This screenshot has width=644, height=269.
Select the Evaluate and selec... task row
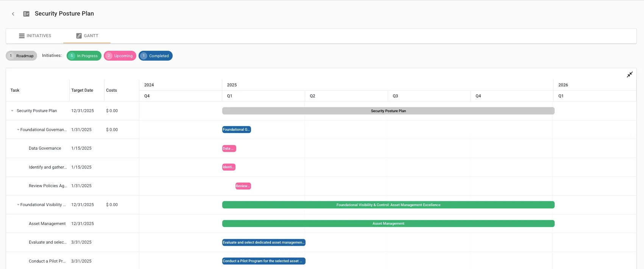coord(73,242)
